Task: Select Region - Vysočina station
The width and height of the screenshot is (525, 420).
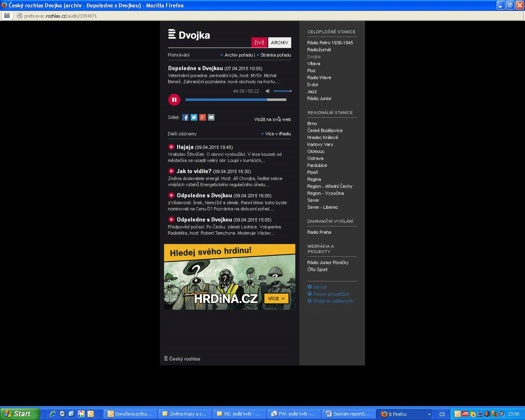Action: (326, 193)
